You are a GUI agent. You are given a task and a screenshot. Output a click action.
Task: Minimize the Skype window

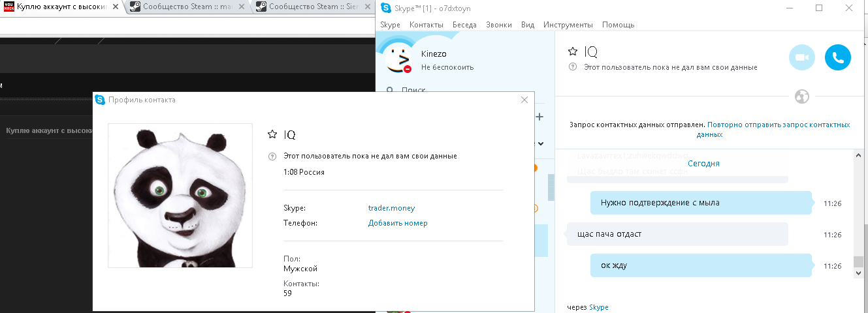tap(790, 8)
